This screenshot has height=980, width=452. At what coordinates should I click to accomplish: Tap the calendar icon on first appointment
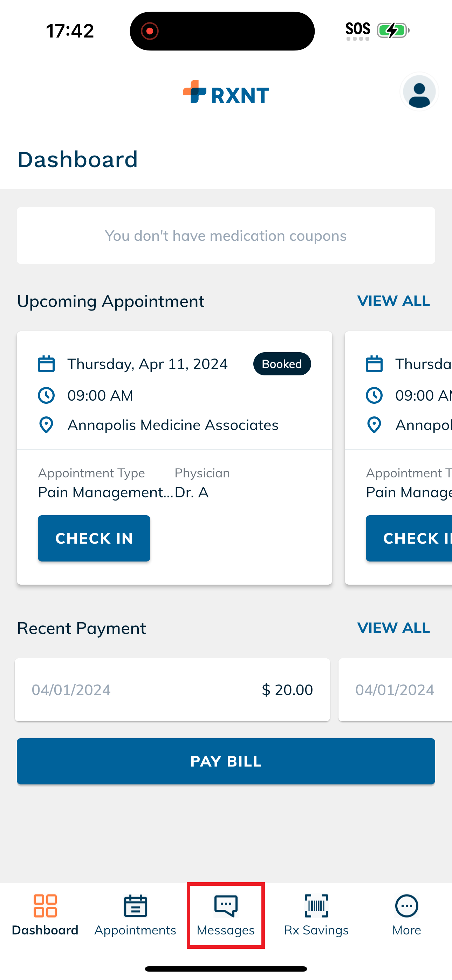tap(46, 364)
